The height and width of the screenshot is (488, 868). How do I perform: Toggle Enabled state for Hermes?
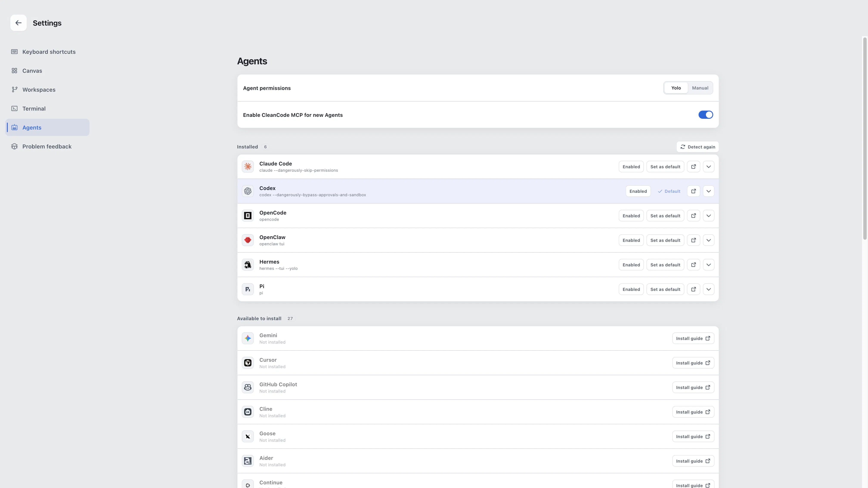631,265
